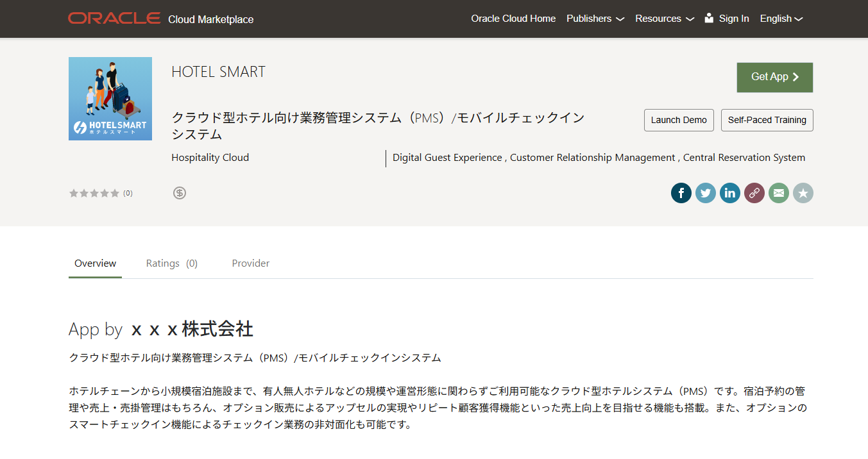
Task: Go to Oracle Cloud Home
Action: pyautogui.click(x=513, y=19)
